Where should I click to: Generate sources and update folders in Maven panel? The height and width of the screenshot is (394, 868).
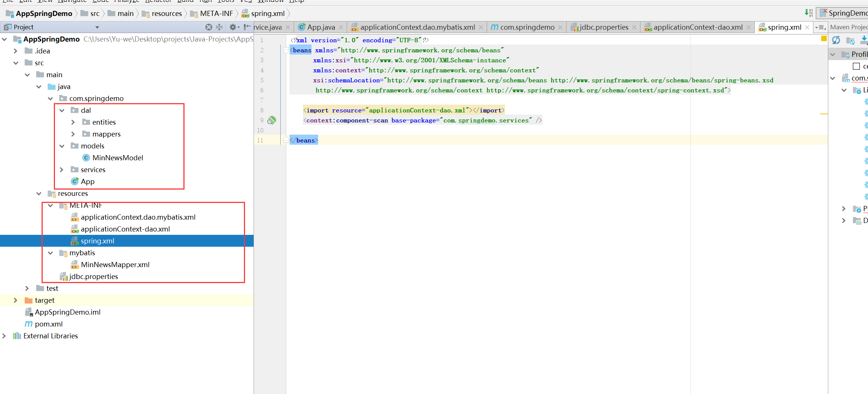click(850, 40)
